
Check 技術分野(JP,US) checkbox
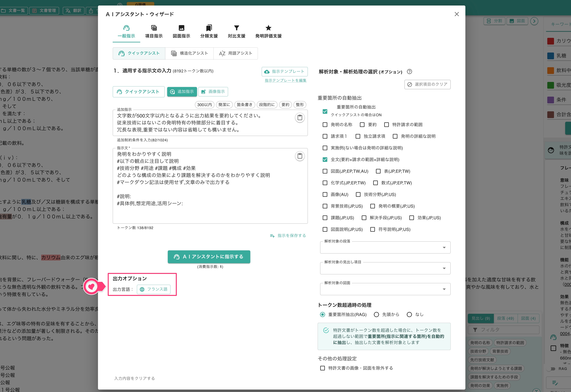[x=358, y=195]
